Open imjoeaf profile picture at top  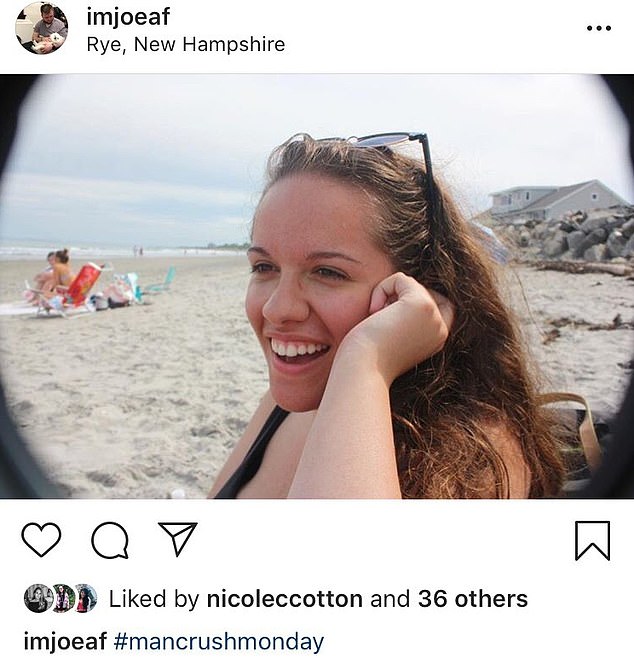[42, 28]
